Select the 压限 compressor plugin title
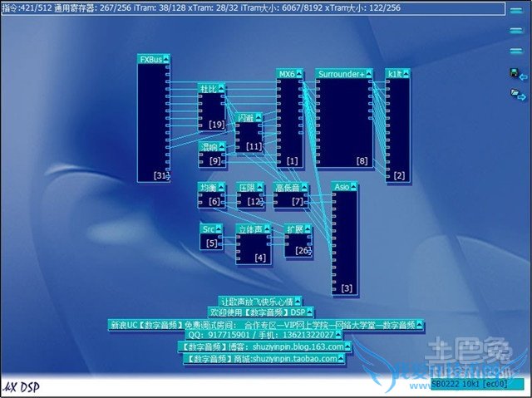The width and height of the screenshot is (532, 398). 248,188
